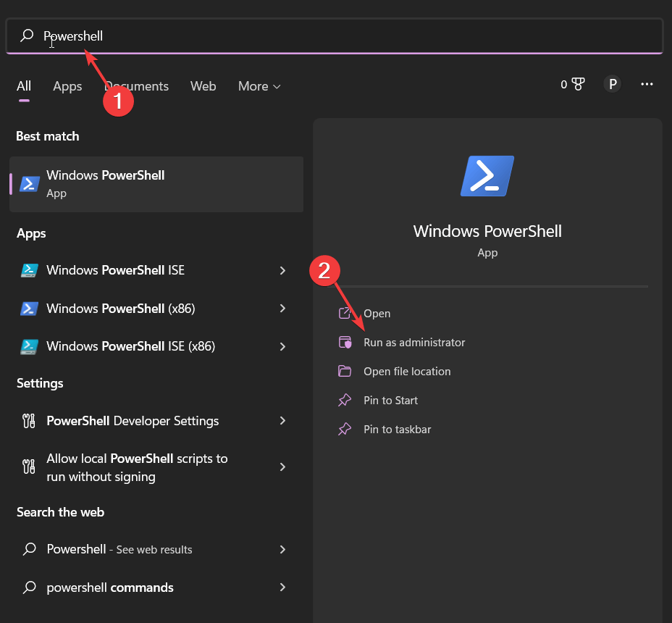The width and height of the screenshot is (672, 623).
Task: Click the Windows PowerShell (x86) icon
Action: click(x=29, y=309)
